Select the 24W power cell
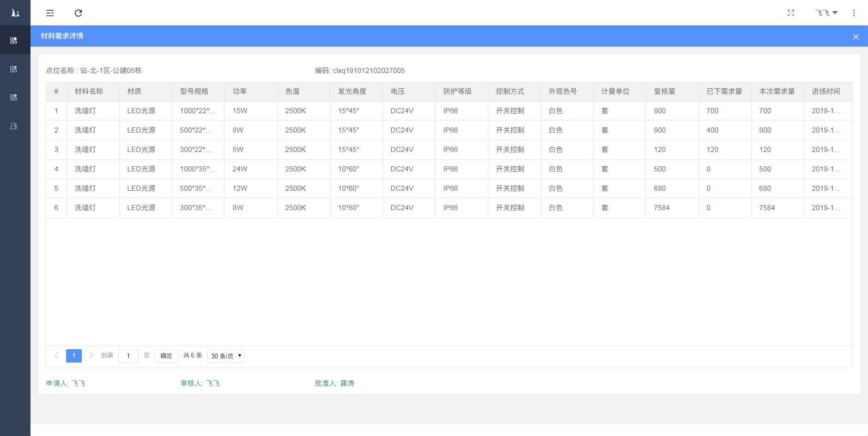 (x=251, y=169)
